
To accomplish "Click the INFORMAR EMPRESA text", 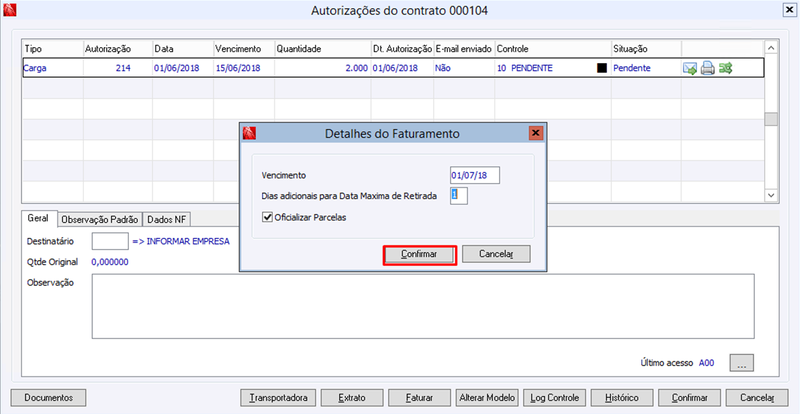I will (188, 241).
